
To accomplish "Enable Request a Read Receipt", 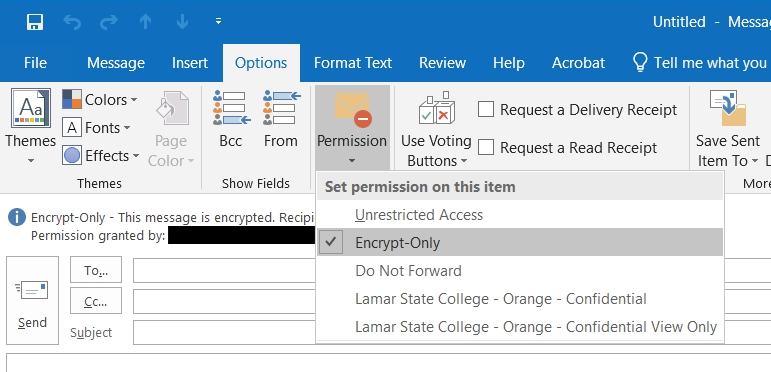I will click(567, 147).
